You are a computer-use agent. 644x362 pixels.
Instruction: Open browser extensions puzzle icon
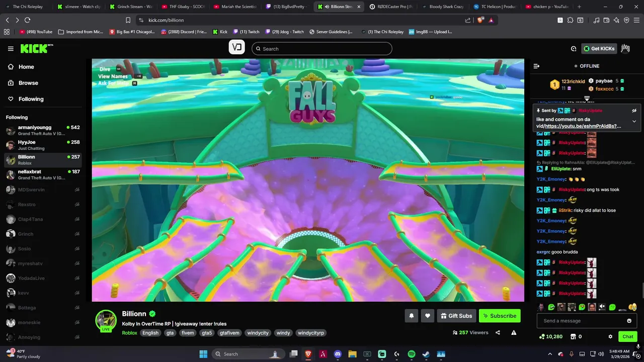570,20
